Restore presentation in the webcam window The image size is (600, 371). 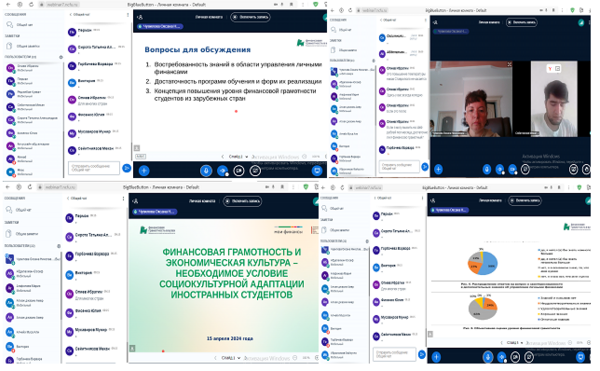pyautogui.click(x=573, y=169)
